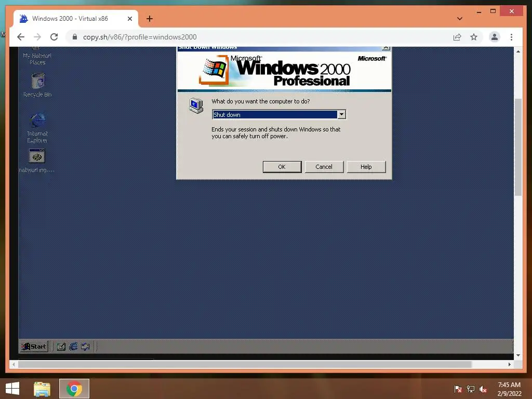Open Chrome profile avatar menu
The width and height of the screenshot is (532, 399).
pos(495,37)
